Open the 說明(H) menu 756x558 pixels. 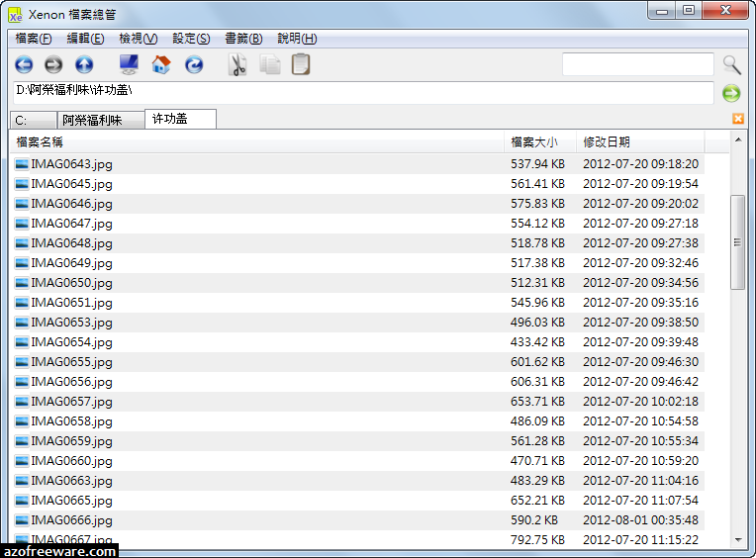tap(297, 39)
